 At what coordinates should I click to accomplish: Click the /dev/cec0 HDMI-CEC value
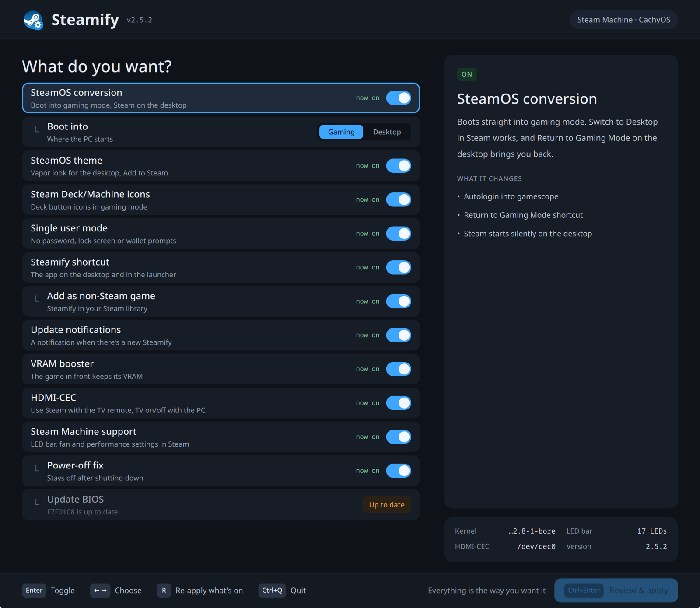(x=536, y=546)
